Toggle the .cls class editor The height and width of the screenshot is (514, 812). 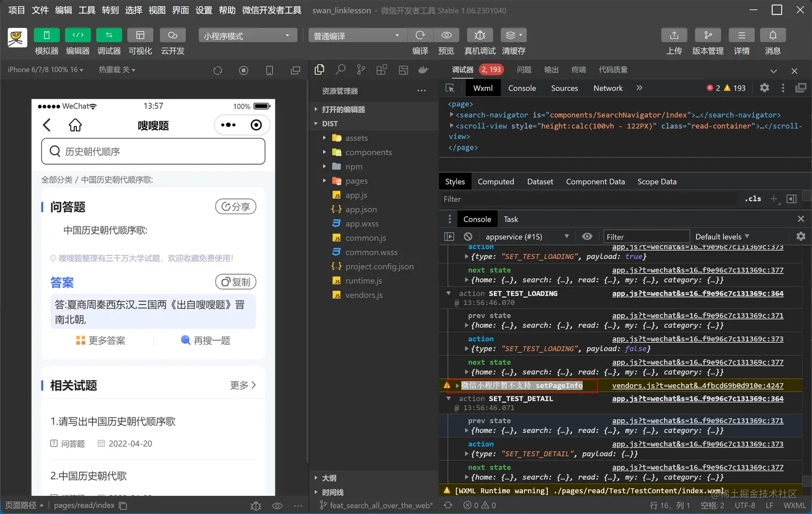click(x=753, y=199)
